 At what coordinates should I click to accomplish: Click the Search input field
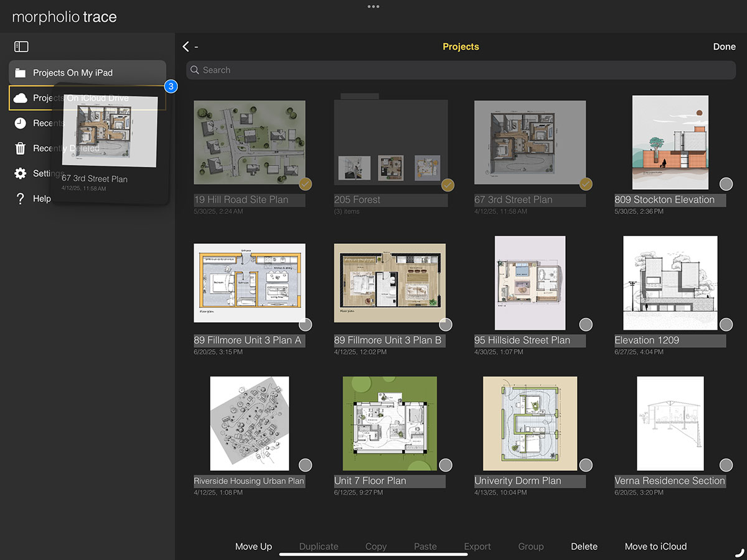(461, 70)
